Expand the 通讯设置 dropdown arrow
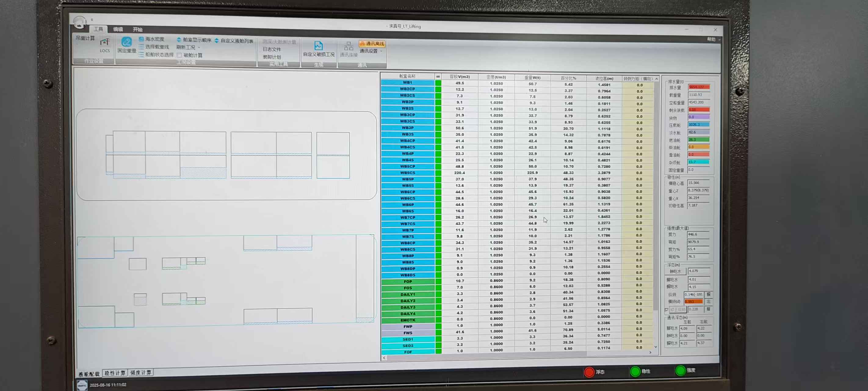Image resolution: width=868 pixels, height=391 pixels. pos(381,51)
